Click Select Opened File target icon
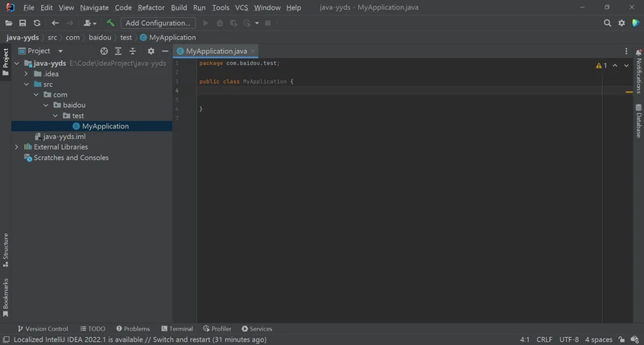Image resolution: width=644 pixels, height=345 pixels. click(104, 51)
